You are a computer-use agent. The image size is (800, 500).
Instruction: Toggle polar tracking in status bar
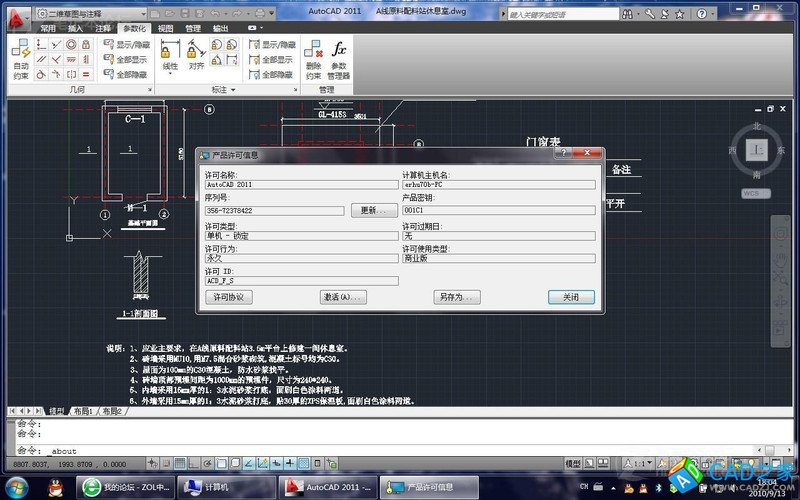click(207, 463)
